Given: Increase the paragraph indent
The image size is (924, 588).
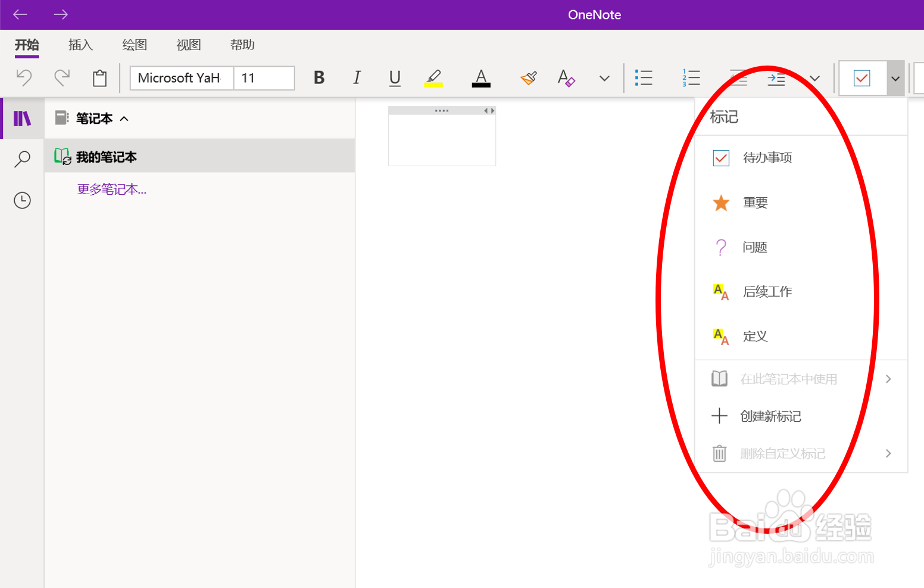Looking at the screenshot, I should [776, 78].
